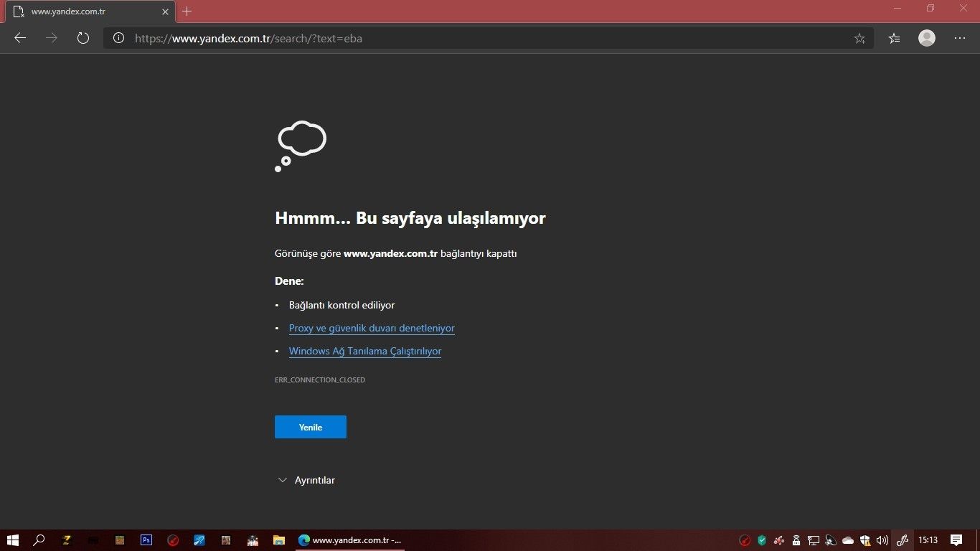Image resolution: width=980 pixels, height=551 pixels.
Task: Open File Explorer from the taskbar
Action: click(279, 540)
